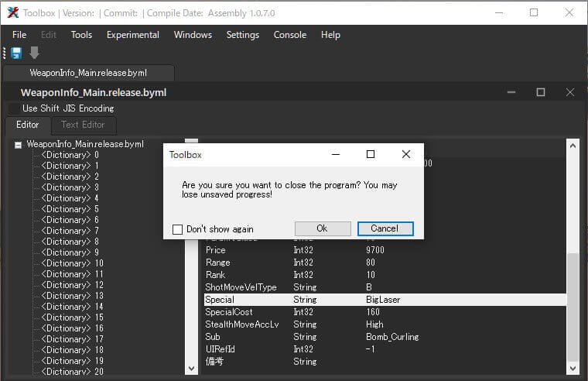Select tree node Dictionary 12
Image resolution: width=588 pixels, height=381 pixels.
tap(73, 285)
